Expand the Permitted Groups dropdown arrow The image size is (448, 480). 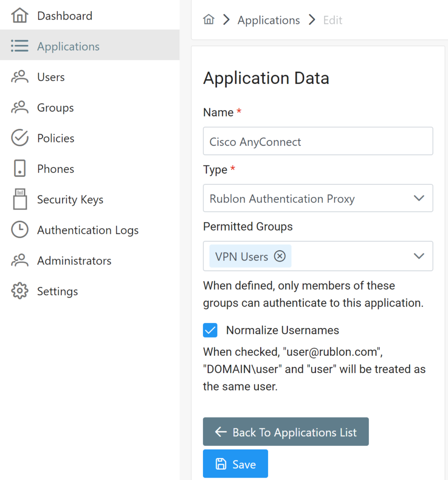pyautogui.click(x=419, y=256)
